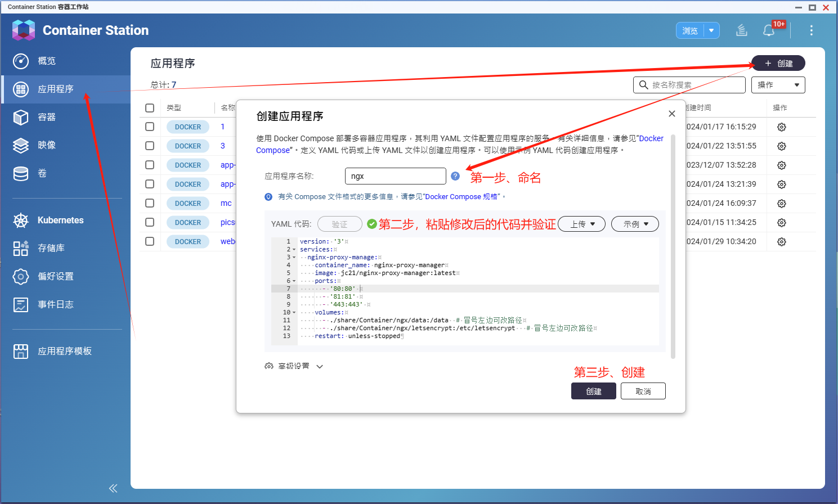Click the 创建 button in the dialog
838x504 pixels.
[x=594, y=391]
